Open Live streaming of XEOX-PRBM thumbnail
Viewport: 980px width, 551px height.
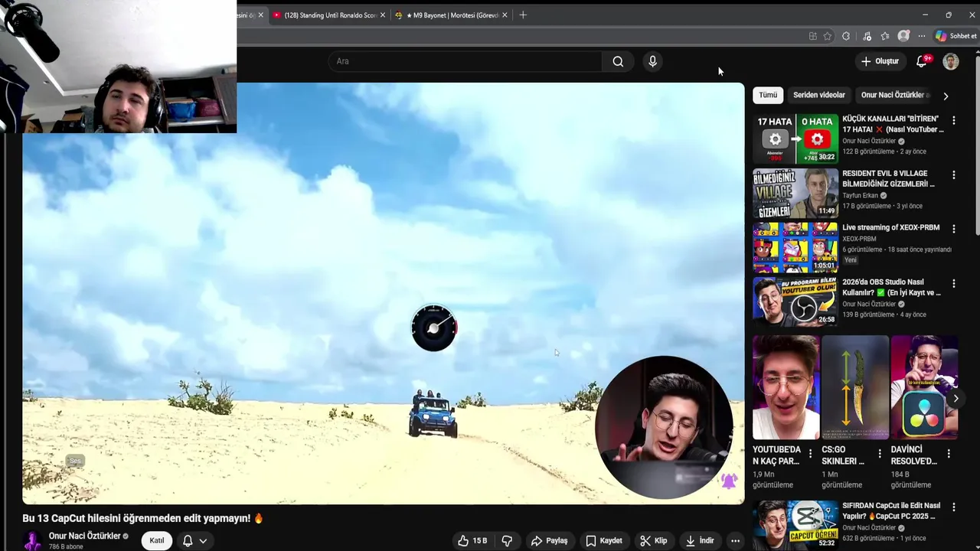coord(795,247)
